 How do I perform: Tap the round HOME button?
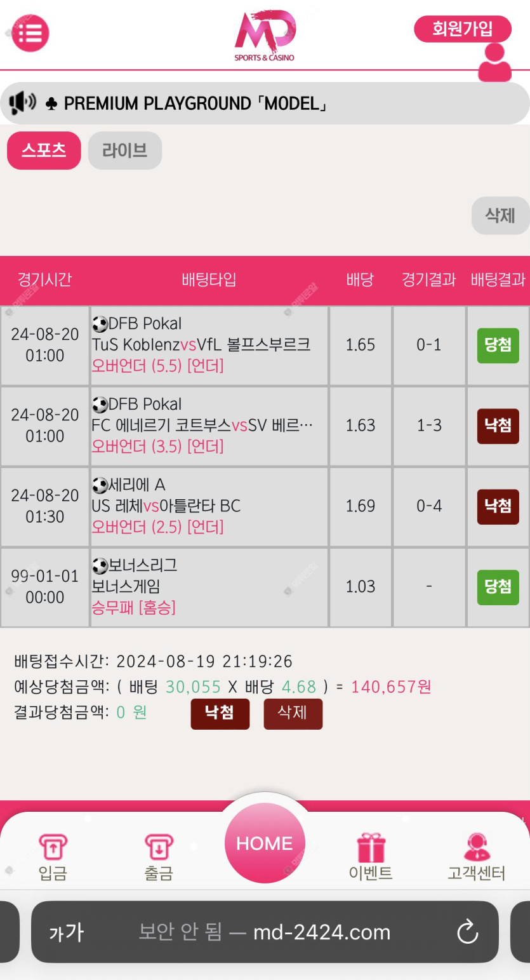coord(265,843)
